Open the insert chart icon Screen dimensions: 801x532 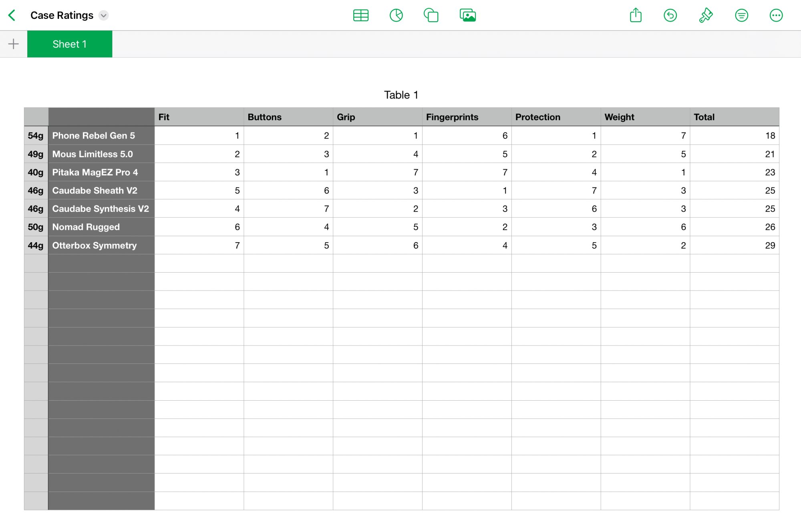click(x=396, y=15)
